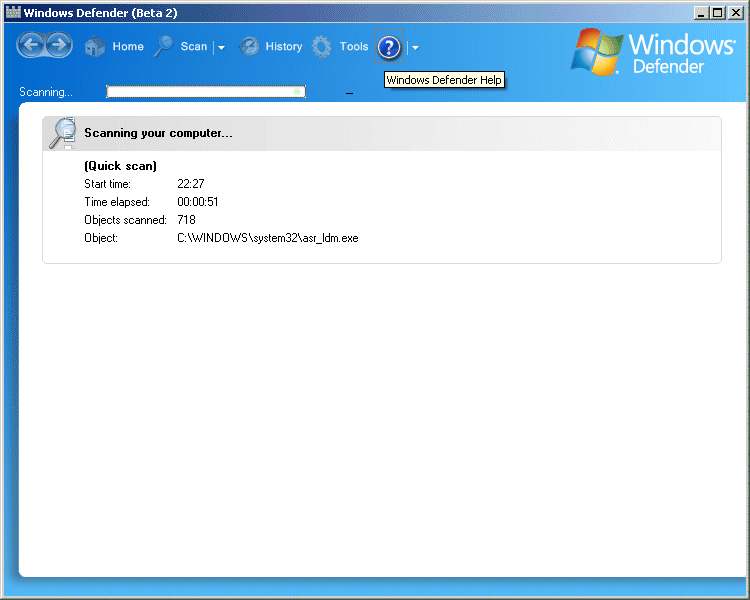Click the History clock icon
The height and width of the screenshot is (600, 750).
tap(249, 46)
